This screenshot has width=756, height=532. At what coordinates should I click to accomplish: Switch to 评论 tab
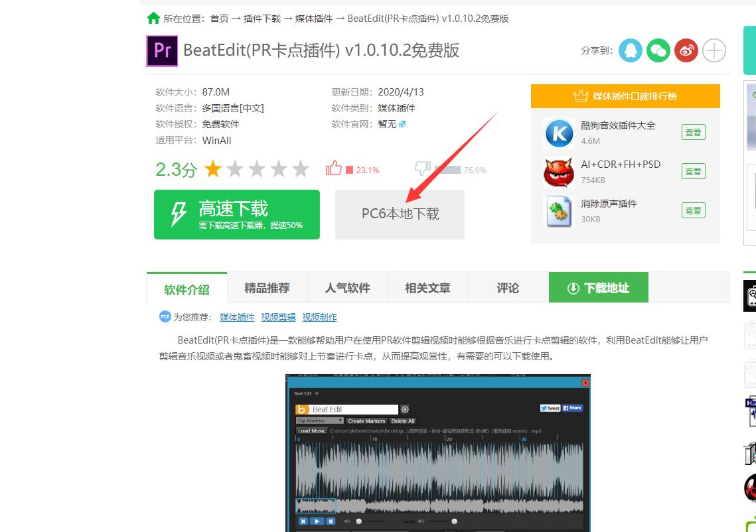tap(508, 288)
